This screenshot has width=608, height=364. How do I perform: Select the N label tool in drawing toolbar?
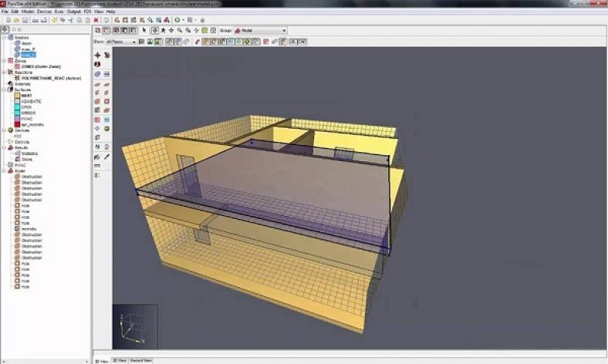pos(97,147)
